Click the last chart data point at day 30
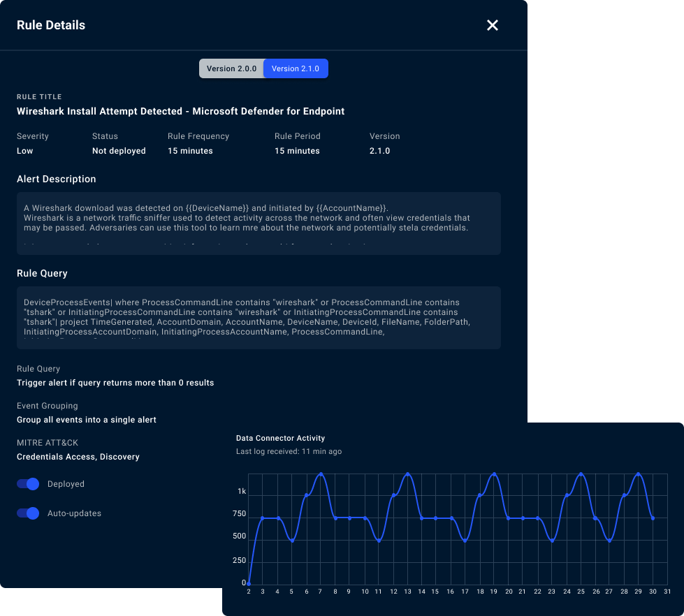 tap(653, 518)
